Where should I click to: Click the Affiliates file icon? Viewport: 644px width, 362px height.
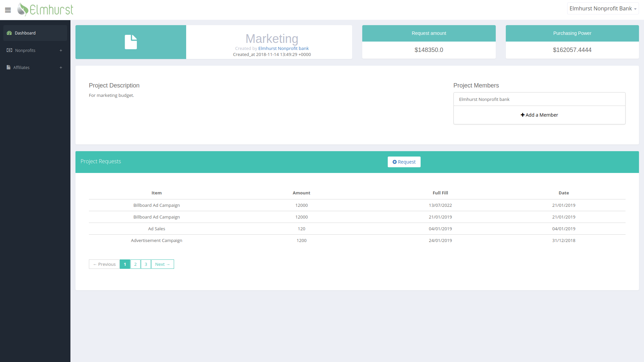click(x=8, y=67)
